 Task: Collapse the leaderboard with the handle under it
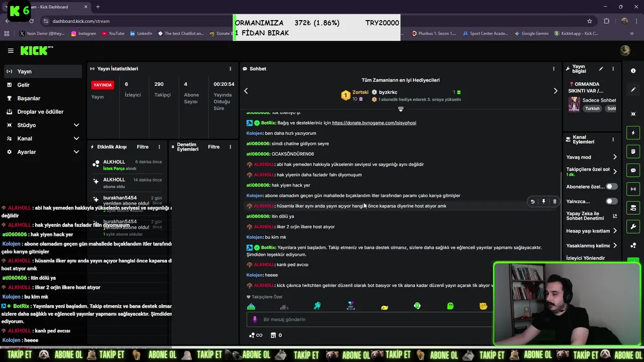coord(400,109)
